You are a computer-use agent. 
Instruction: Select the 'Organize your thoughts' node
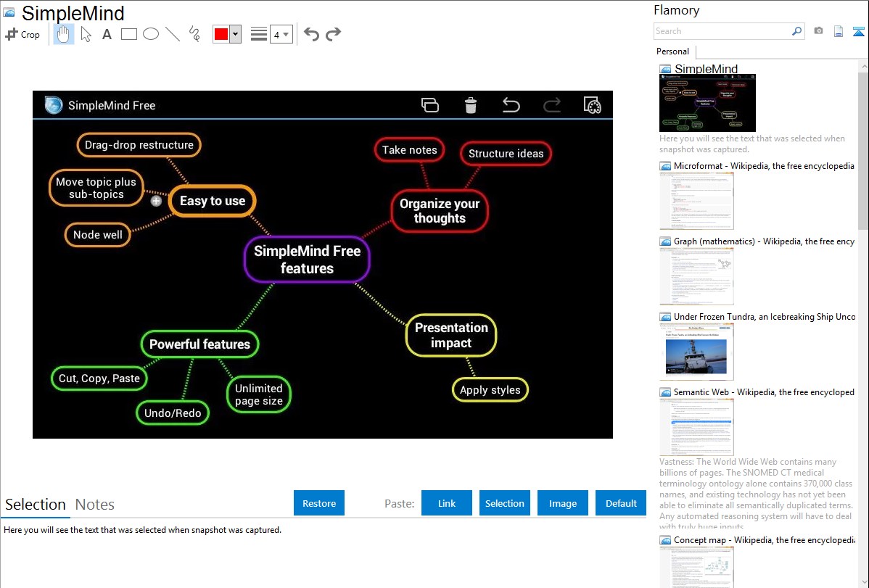coord(440,210)
